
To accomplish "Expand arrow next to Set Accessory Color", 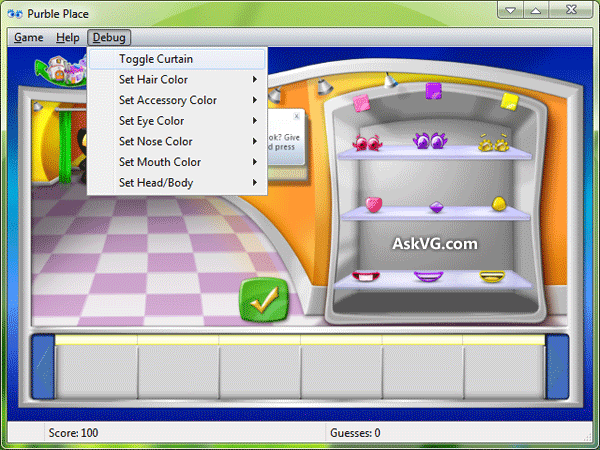I will pyautogui.click(x=254, y=100).
